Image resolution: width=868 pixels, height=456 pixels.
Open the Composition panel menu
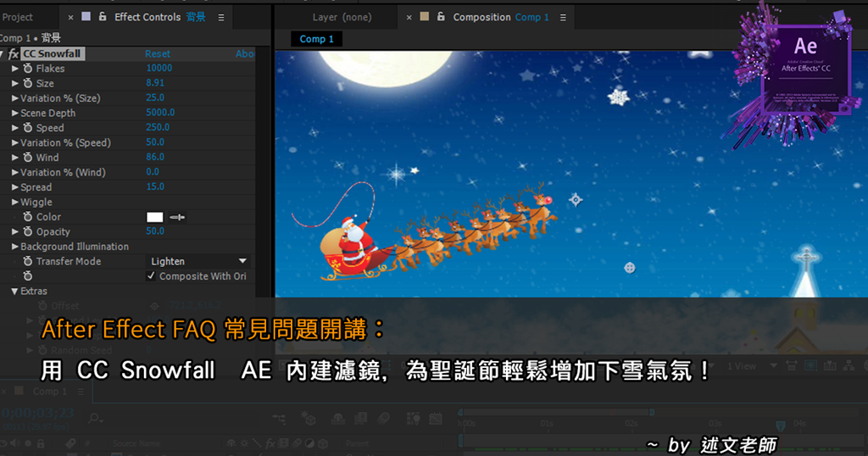563,18
